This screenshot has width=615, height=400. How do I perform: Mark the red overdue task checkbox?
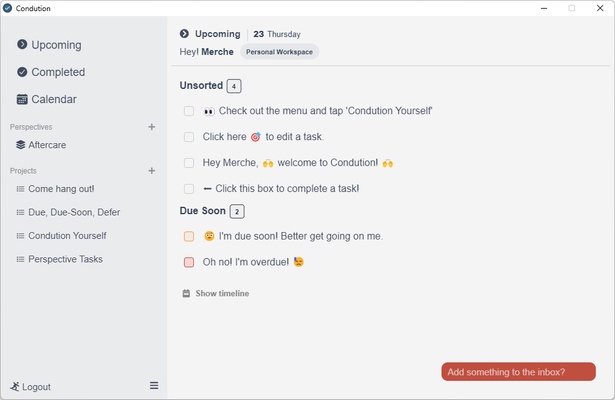(189, 262)
